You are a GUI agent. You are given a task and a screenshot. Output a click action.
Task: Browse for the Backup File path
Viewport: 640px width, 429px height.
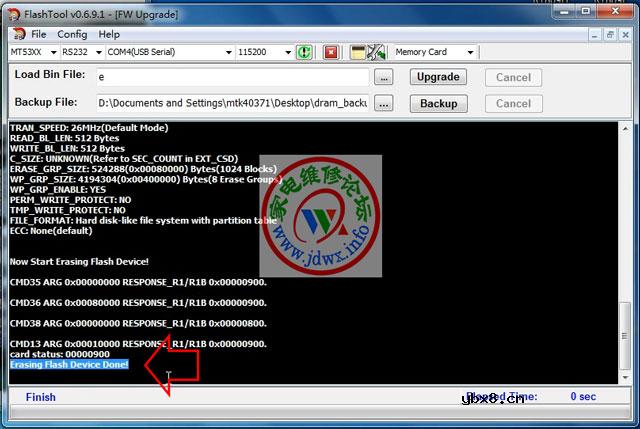383,103
